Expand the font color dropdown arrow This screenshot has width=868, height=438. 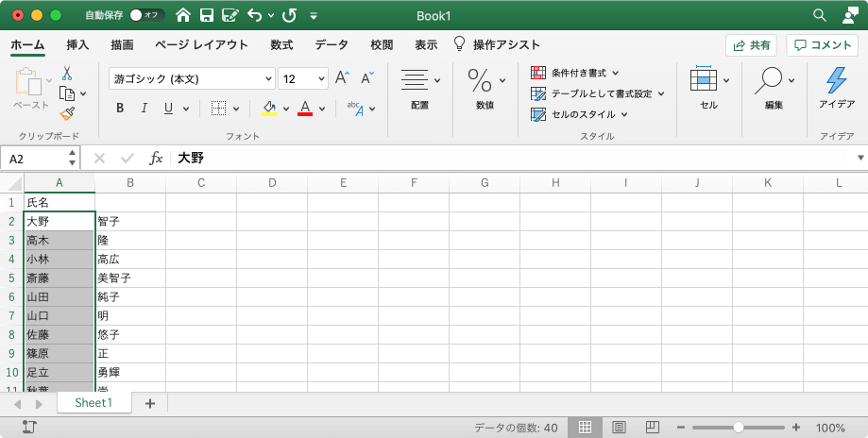point(322,109)
